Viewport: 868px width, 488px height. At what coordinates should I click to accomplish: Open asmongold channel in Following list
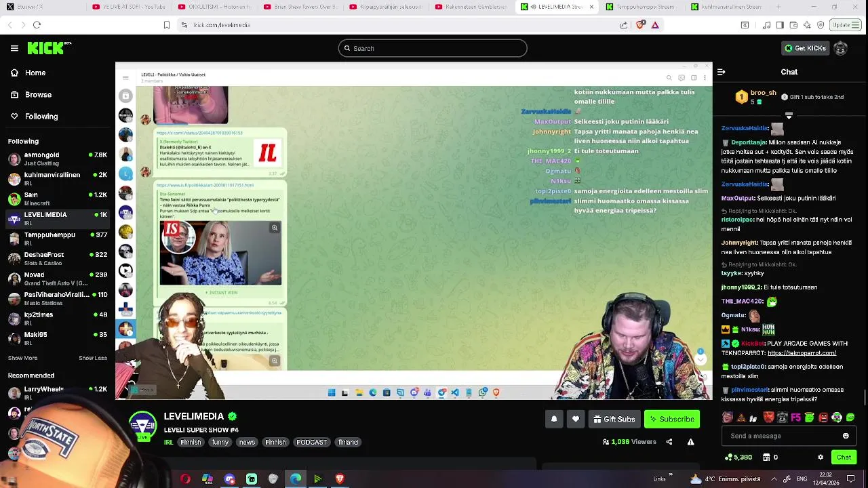tap(58, 159)
